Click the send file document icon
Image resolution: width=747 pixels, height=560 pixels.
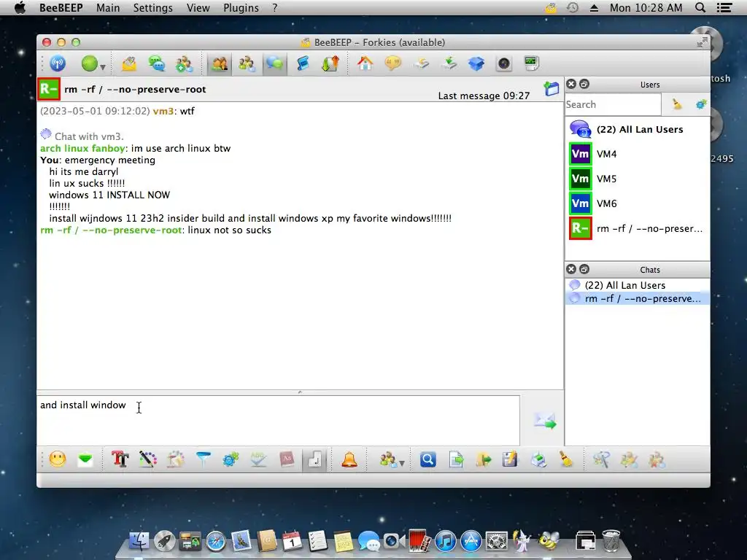[x=456, y=459]
